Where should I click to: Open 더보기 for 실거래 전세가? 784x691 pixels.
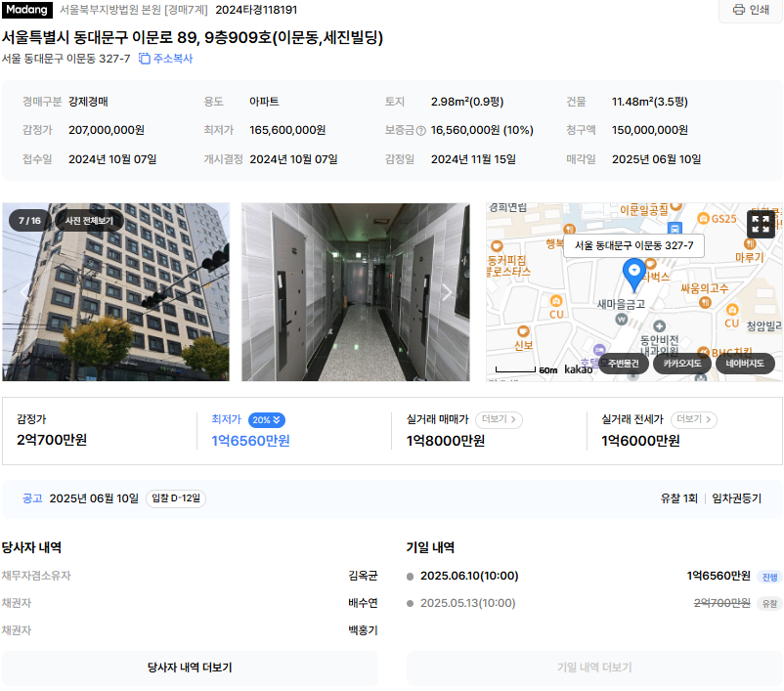pos(693,419)
